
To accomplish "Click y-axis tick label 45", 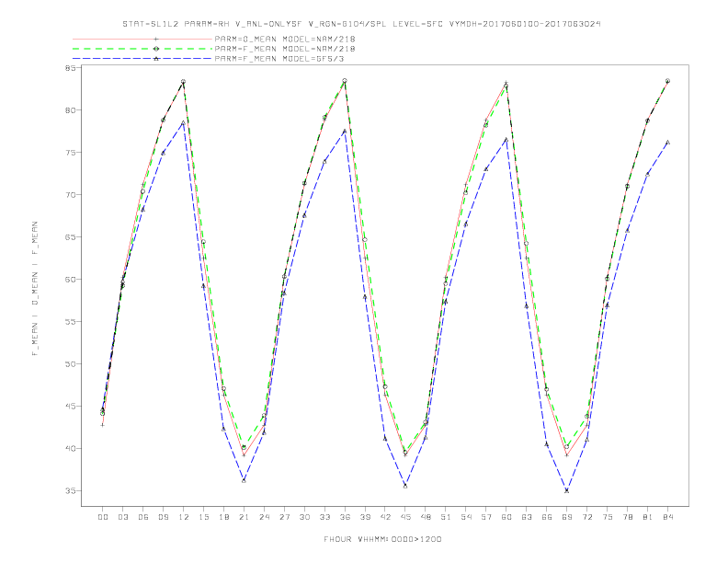I will tap(70, 406).
